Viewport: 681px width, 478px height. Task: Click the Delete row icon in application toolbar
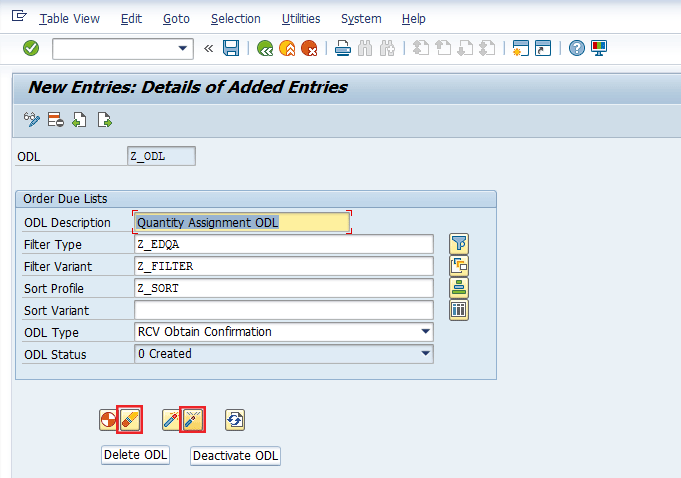point(55,120)
